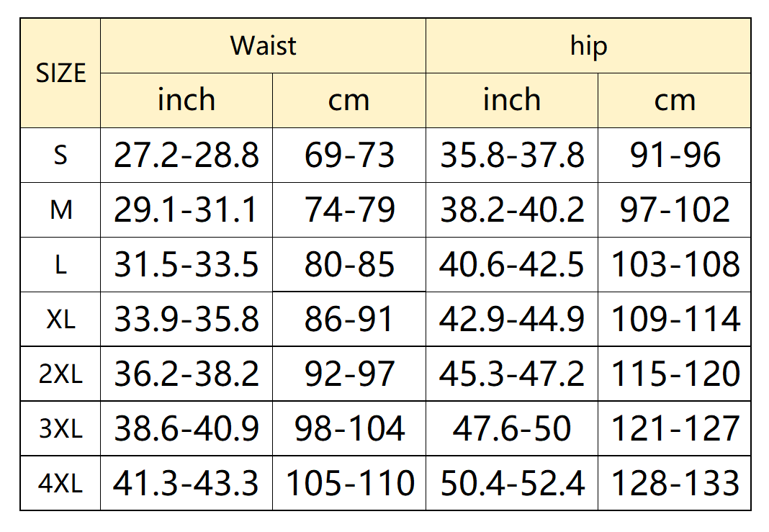The image size is (769, 532).
Task: Select the Waist column header
Action: (x=263, y=46)
